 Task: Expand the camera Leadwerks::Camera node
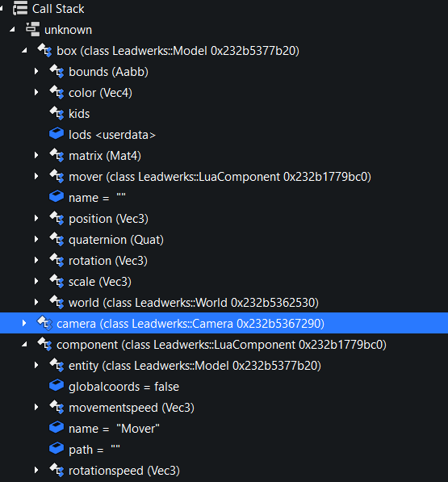click(x=24, y=323)
